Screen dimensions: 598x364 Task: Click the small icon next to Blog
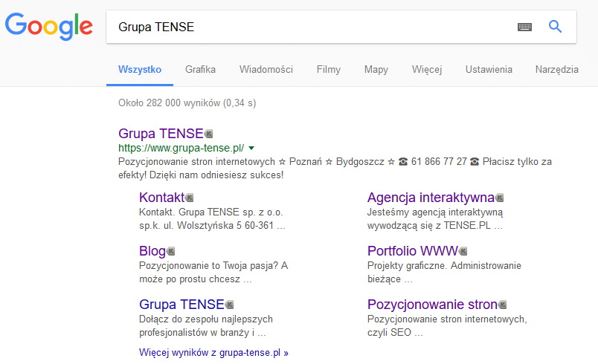pyautogui.click(x=171, y=251)
